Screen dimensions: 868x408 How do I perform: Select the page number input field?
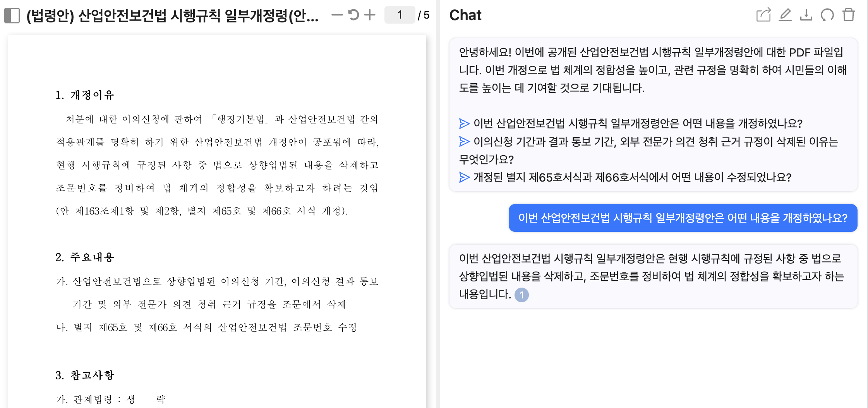pyautogui.click(x=399, y=14)
